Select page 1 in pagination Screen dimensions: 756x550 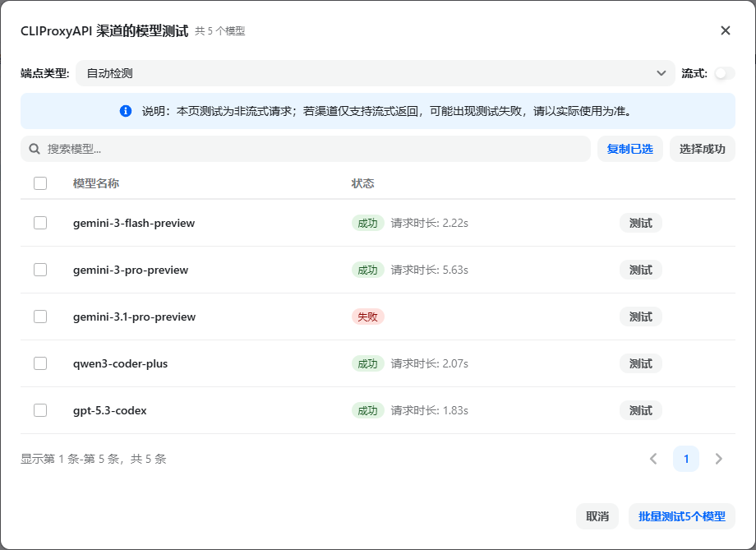click(x=685, y=459)
